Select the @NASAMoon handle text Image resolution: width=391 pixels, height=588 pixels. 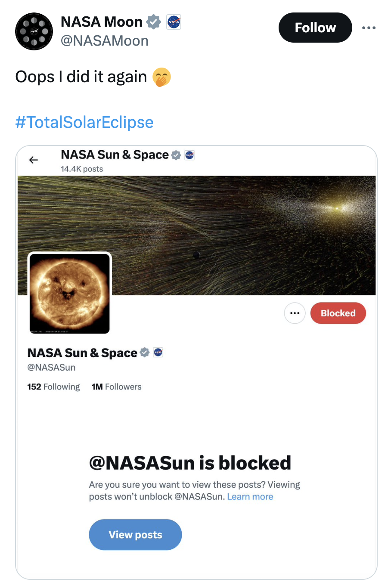[x=105, y=40]
